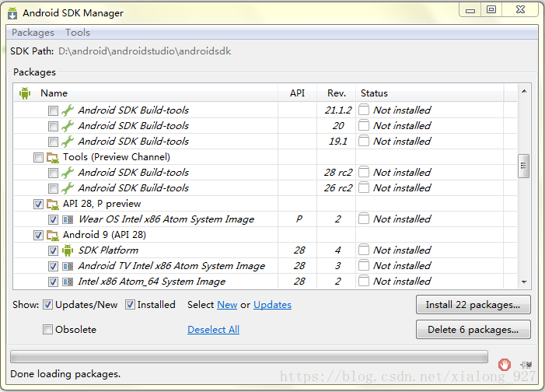
Task: Uncheck Android TV Intel x86 Atom System Image
Action: point(53,267)
